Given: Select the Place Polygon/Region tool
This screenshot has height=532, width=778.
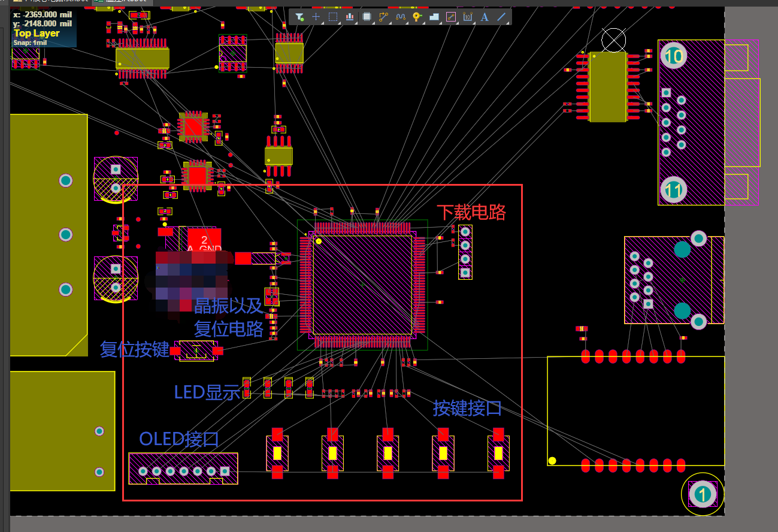Looking at the screenshot, I should 434,17.
